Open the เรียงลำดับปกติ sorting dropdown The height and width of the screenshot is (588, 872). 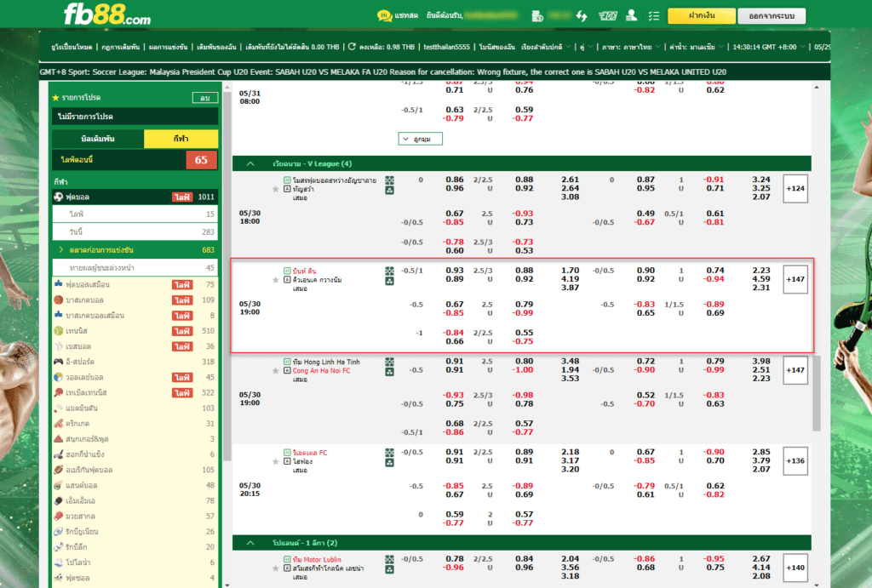point(546,48)
